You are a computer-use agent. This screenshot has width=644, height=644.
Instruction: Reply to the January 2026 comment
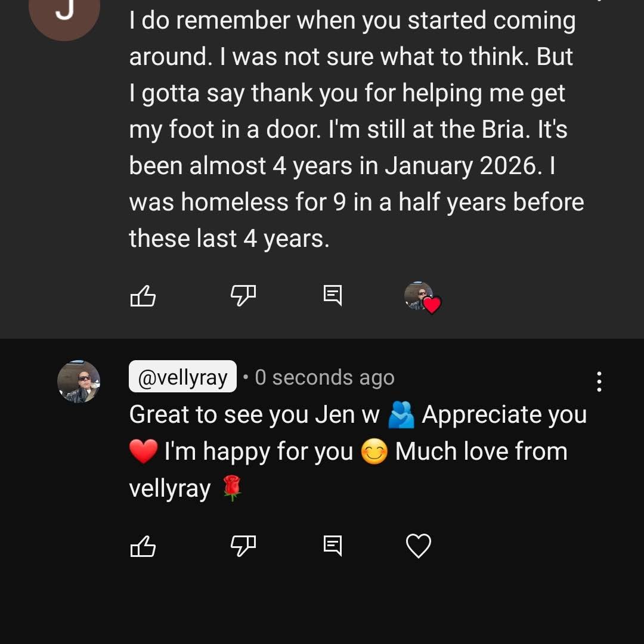coord(333,295)
